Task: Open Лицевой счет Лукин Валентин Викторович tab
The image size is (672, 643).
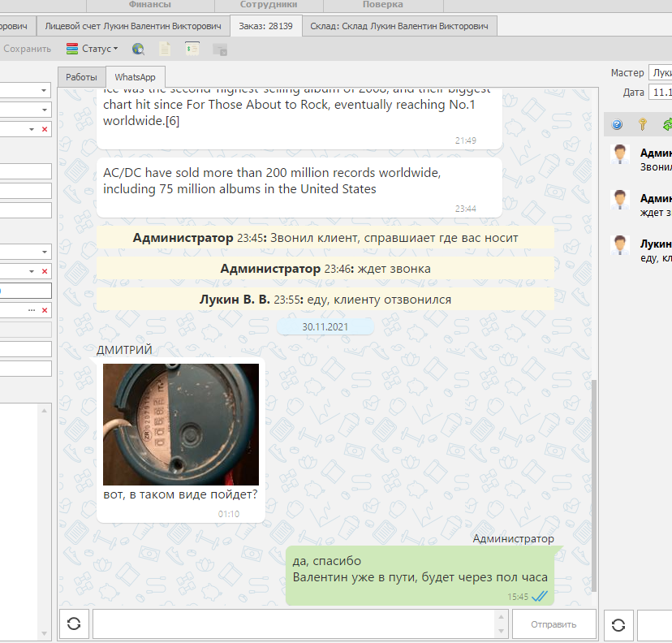Action: (x=133, y=26)
